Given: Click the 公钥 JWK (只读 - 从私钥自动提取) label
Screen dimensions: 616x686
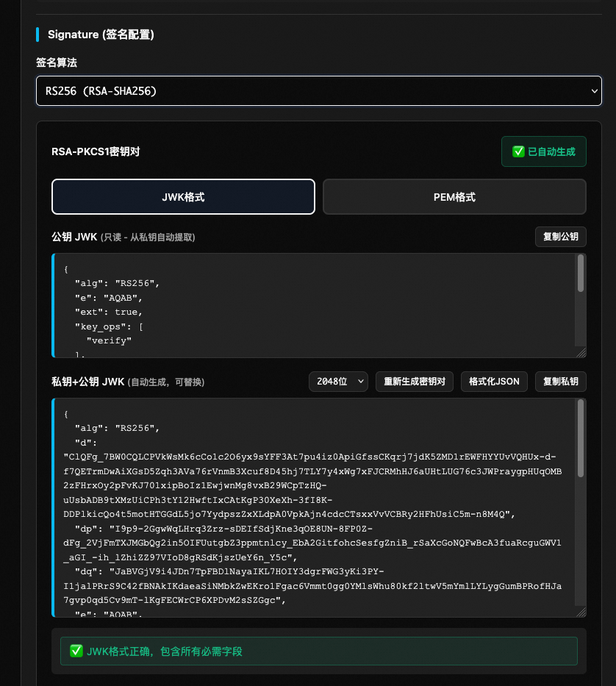Looking at the screenshot, I should 123,237.
